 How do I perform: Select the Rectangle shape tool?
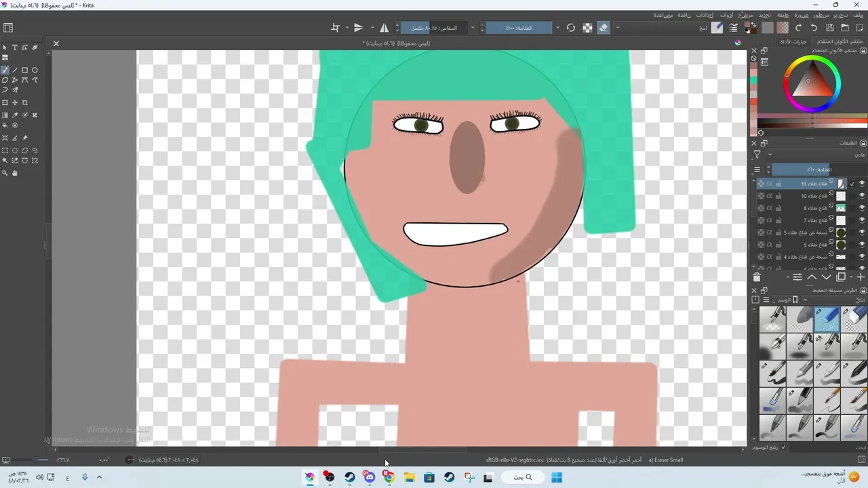tap(25, 70)
